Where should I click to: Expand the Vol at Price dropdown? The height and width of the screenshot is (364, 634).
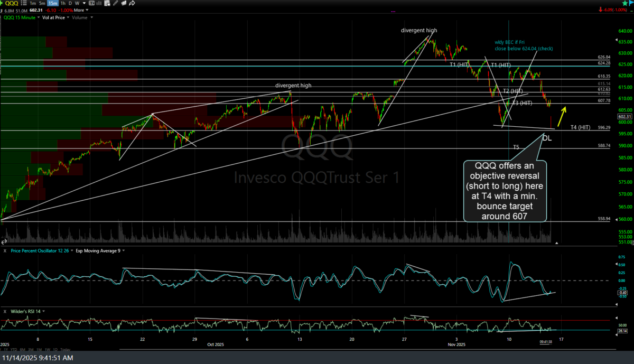[67, 17]
